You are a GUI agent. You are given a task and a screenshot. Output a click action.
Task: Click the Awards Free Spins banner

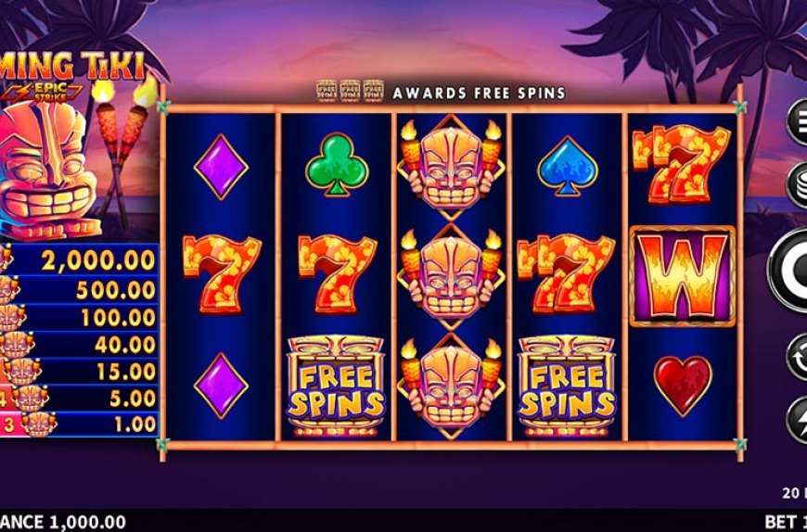coord(442,92)
